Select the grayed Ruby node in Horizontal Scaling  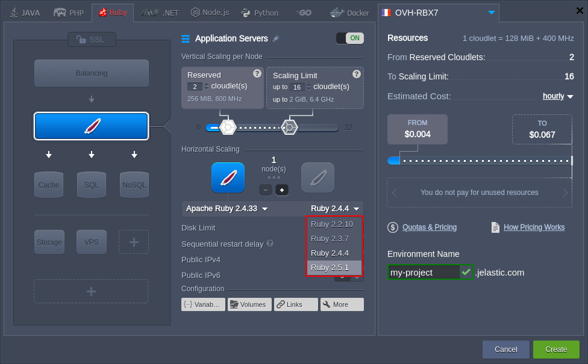[317, 177]
